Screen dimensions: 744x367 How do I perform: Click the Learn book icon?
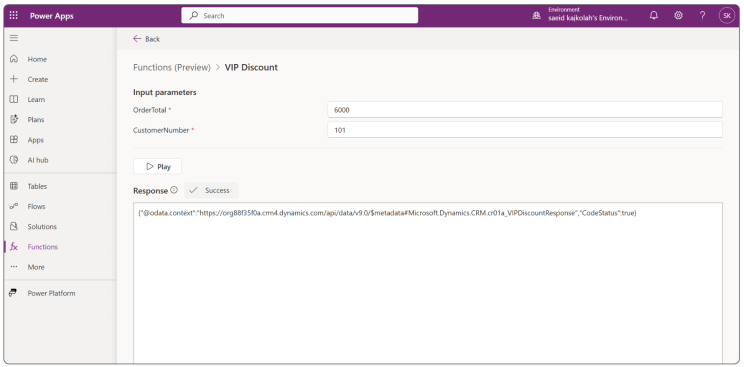[14, 99]
